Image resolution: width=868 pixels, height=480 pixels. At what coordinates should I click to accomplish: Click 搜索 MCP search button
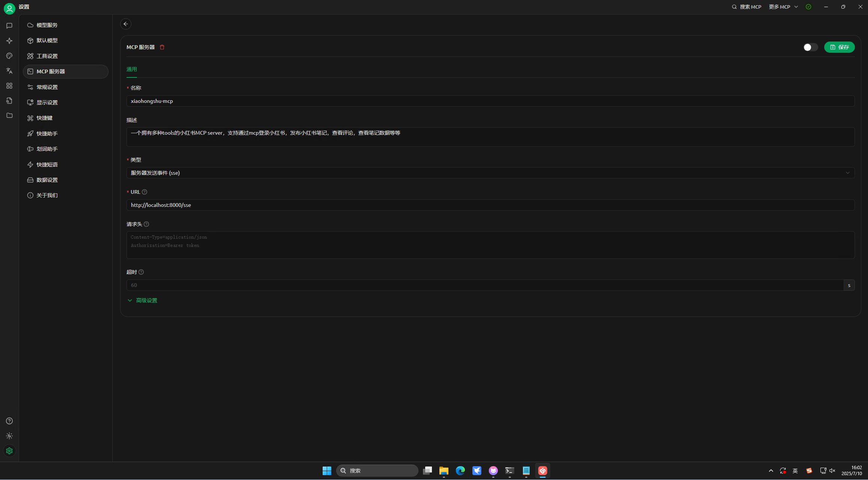(x=747, y=7)
